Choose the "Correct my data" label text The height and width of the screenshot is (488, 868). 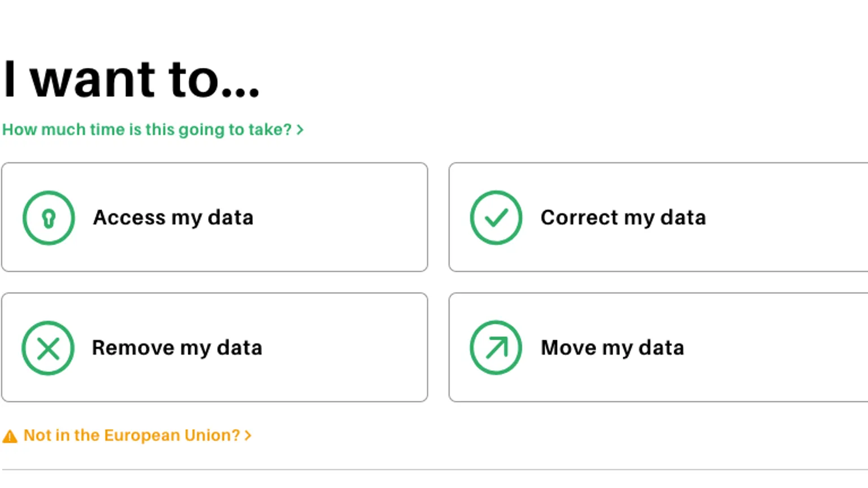click(x=623, y=218)
